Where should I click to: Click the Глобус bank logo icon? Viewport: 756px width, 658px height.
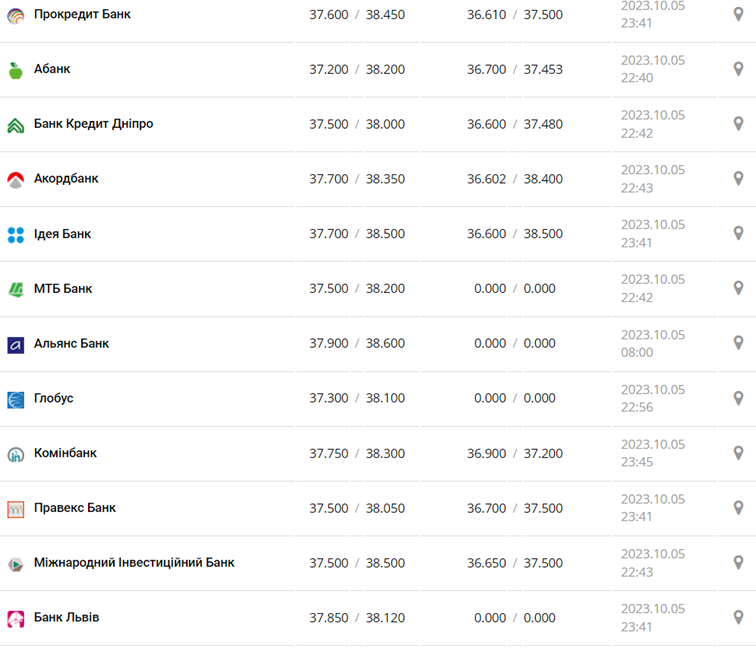tap(15, 400)
